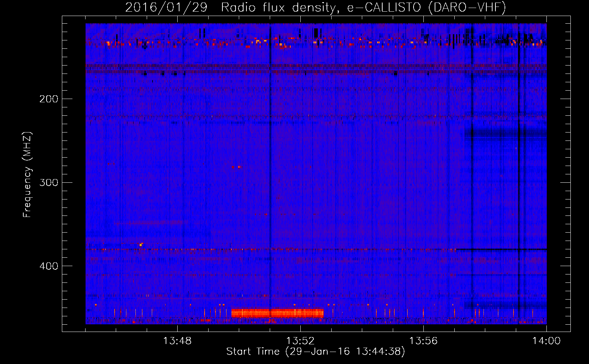Click the small yellow spot just above the 380 MHz line
Screen dimensions: 589x364
tap(141, 245)
